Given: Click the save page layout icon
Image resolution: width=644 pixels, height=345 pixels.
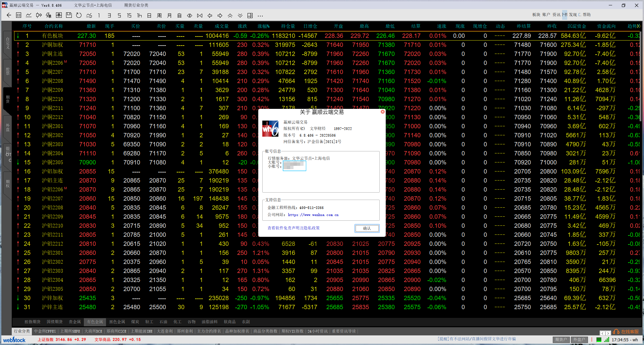Looking at the screenshot, I should 68,15.
